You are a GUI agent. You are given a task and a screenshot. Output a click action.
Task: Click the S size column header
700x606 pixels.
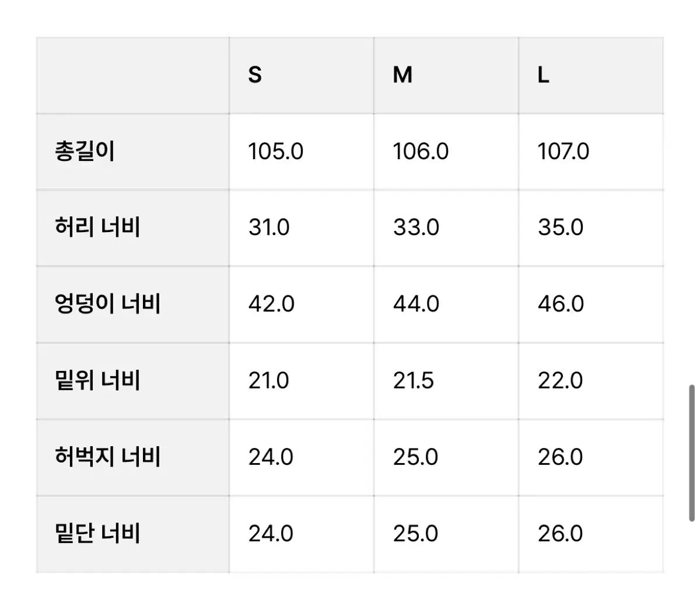[x=255, y=75]
